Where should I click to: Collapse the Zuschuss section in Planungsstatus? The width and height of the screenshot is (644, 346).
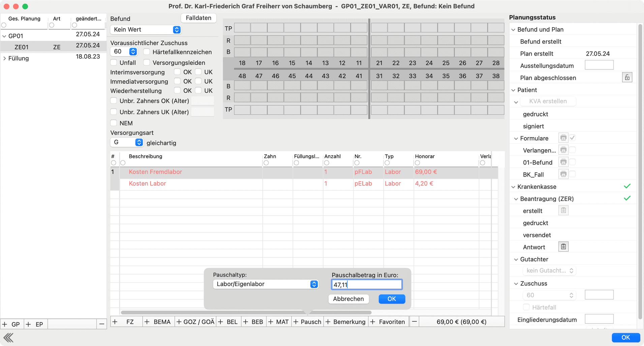tap(516, 284)
